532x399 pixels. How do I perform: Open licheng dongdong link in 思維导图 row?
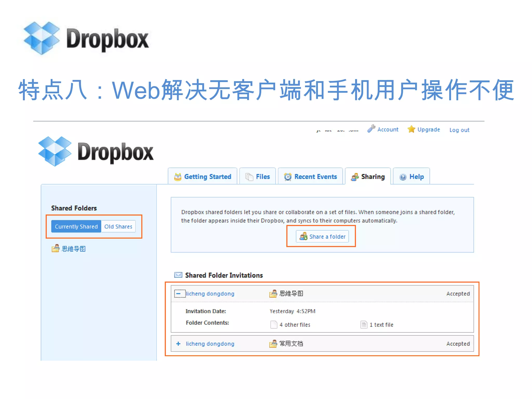point(210,294)
